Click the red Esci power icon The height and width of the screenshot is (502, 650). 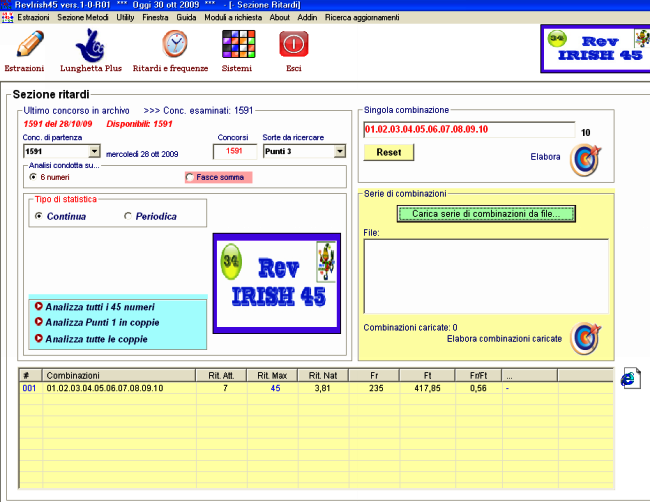tap(293, 44)
